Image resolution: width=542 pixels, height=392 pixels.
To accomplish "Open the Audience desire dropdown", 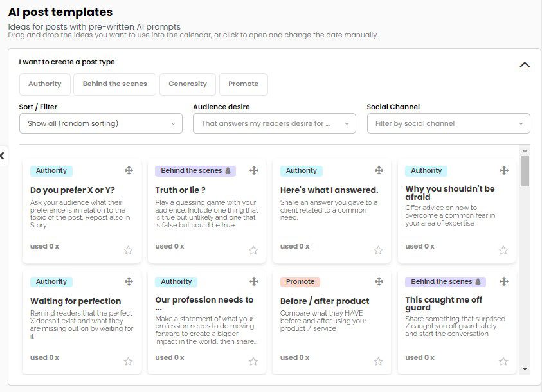I will [275, 123].
